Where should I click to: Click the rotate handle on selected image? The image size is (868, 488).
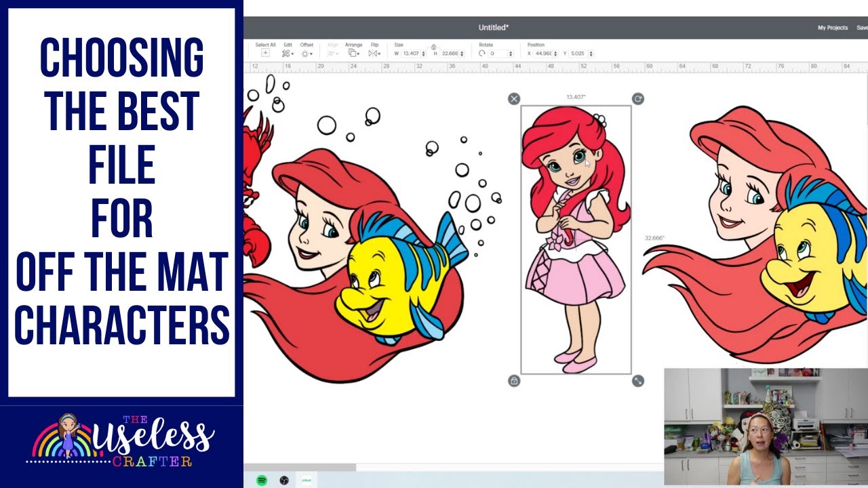637,99
